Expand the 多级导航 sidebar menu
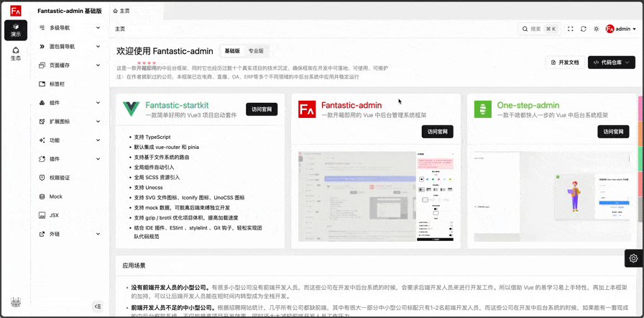644x318 pixels. tap(68, 27)
